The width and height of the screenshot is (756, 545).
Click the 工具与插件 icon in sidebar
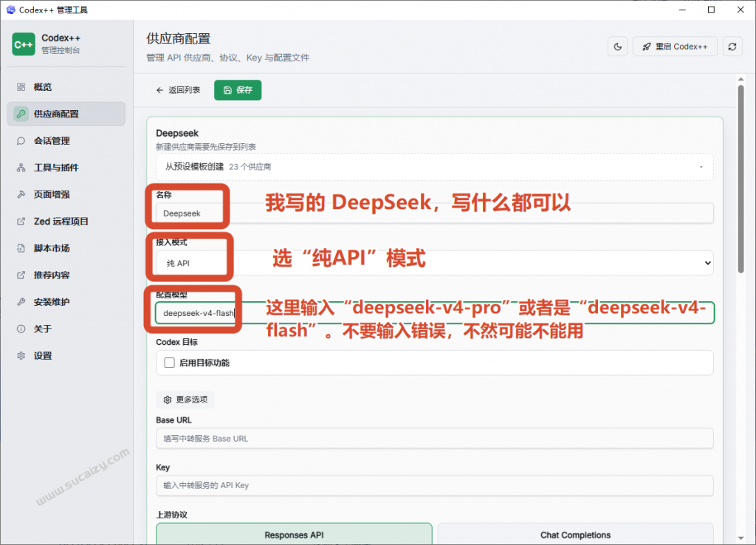click(x=21, y=168)
